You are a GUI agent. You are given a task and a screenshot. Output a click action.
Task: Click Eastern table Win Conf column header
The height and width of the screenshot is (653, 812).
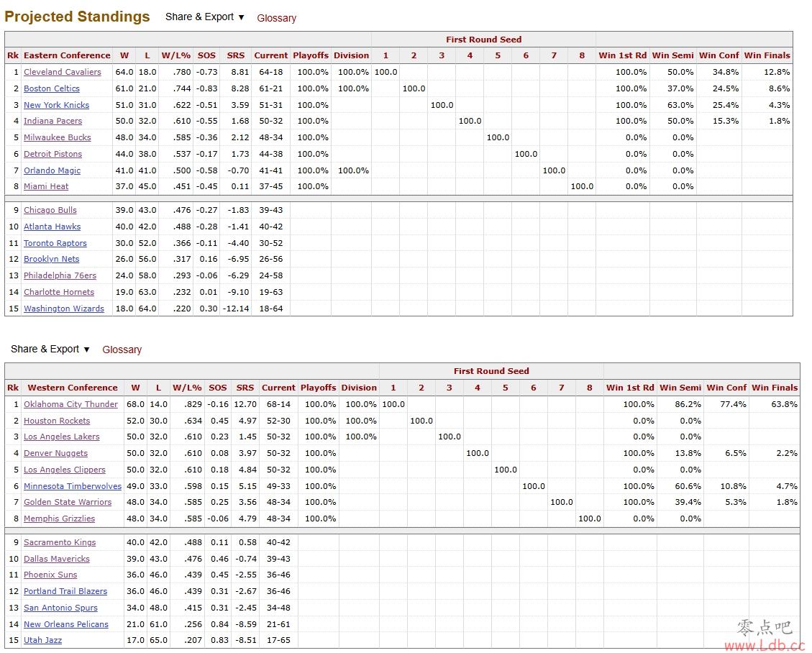[x=719, y=55]
